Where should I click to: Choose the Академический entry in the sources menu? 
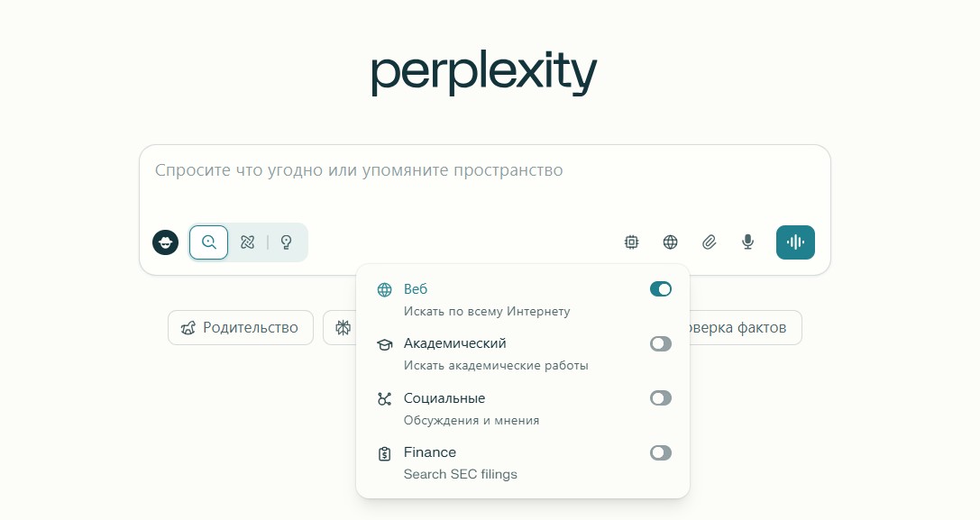tap(487, 353)
